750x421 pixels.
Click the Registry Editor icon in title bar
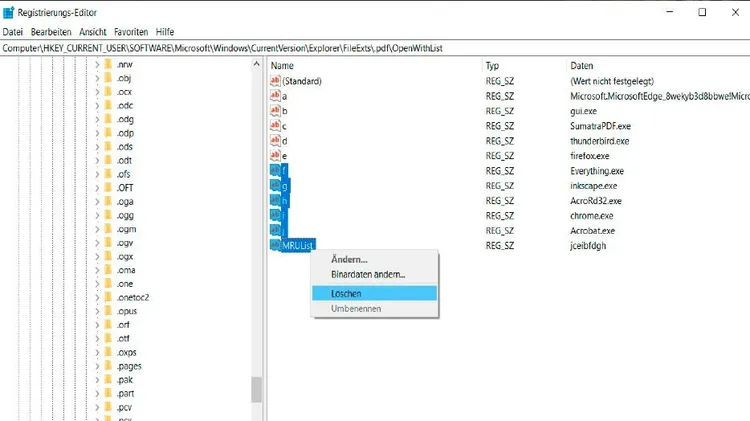(x=9, y=12)
